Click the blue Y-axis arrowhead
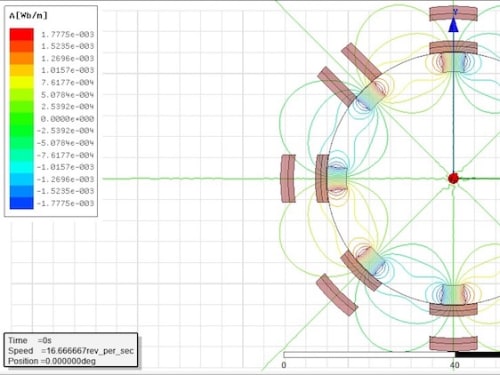The image size is (500, 375). 453,25
